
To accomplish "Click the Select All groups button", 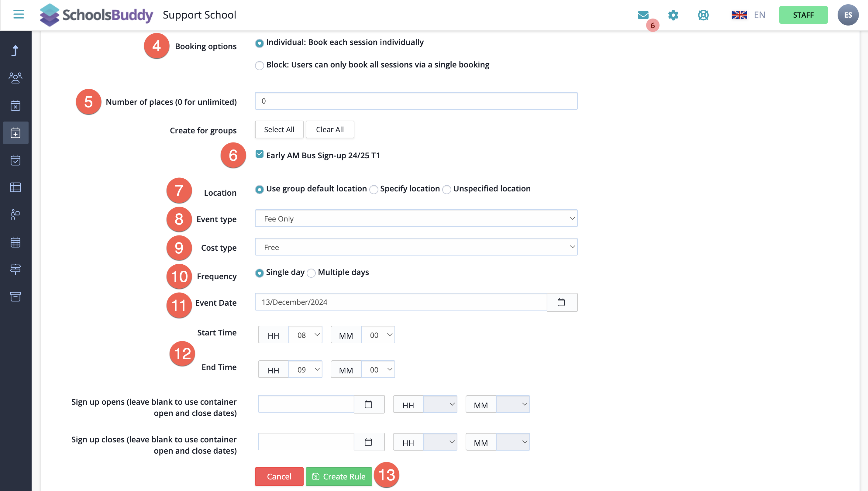I will [279, 129].
